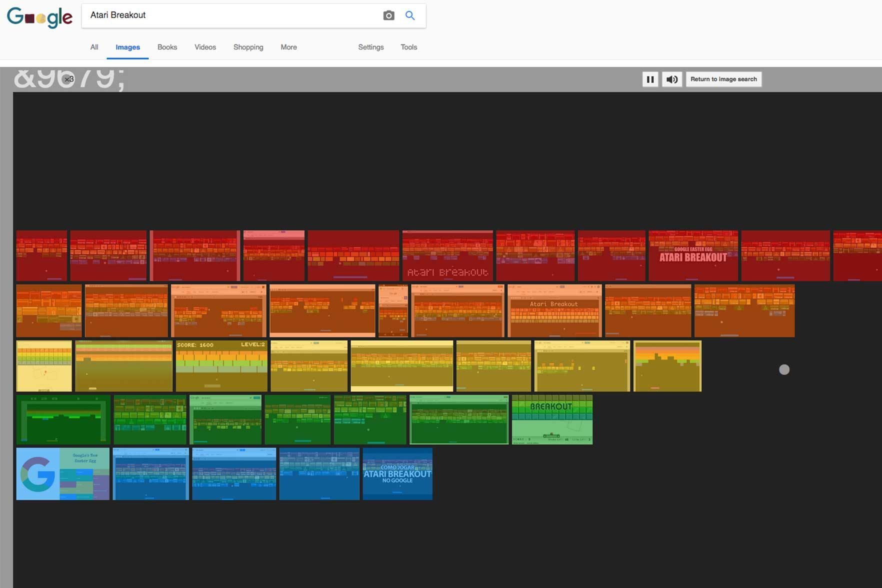Screen dimensions: 882x588
Task: Open search by image camera icon
Action: (x=388, y=15)
